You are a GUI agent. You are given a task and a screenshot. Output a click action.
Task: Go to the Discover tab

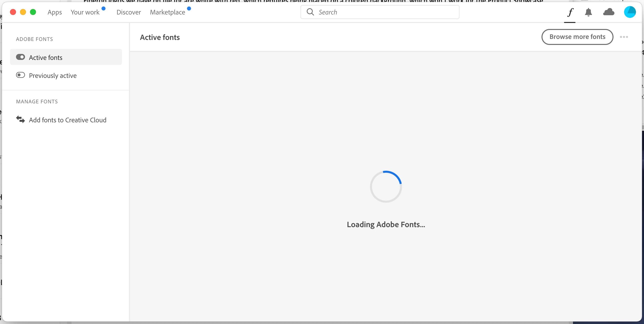pos(128,12)
